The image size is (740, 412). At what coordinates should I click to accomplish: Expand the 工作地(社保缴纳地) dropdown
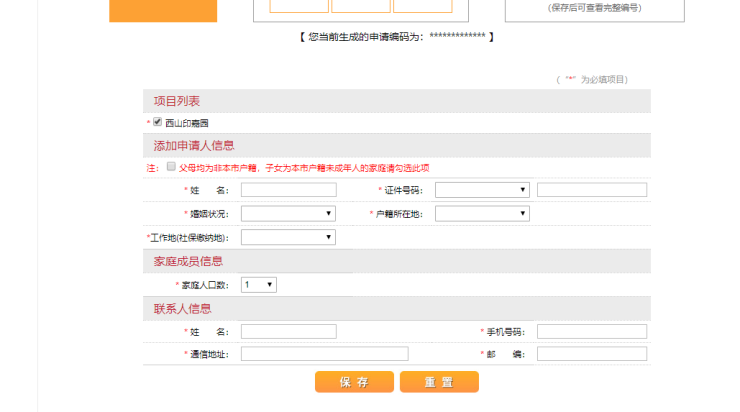[x=288, y=237]
